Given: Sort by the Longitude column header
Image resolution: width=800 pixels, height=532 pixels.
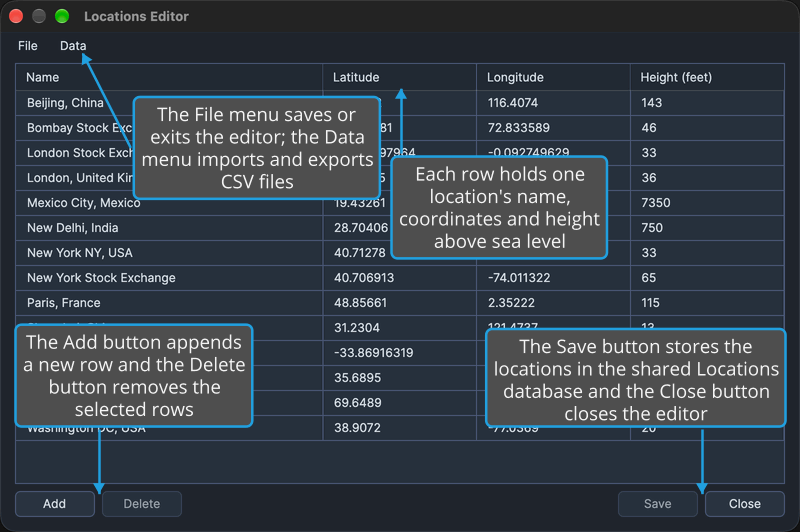Looking at the screenshot, I should coord(554,78).
